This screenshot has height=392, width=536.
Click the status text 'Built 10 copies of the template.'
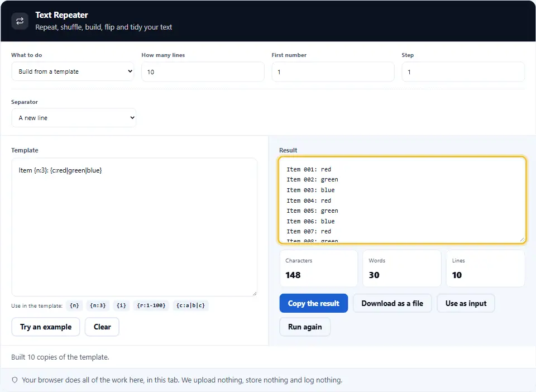click(60, 357)
